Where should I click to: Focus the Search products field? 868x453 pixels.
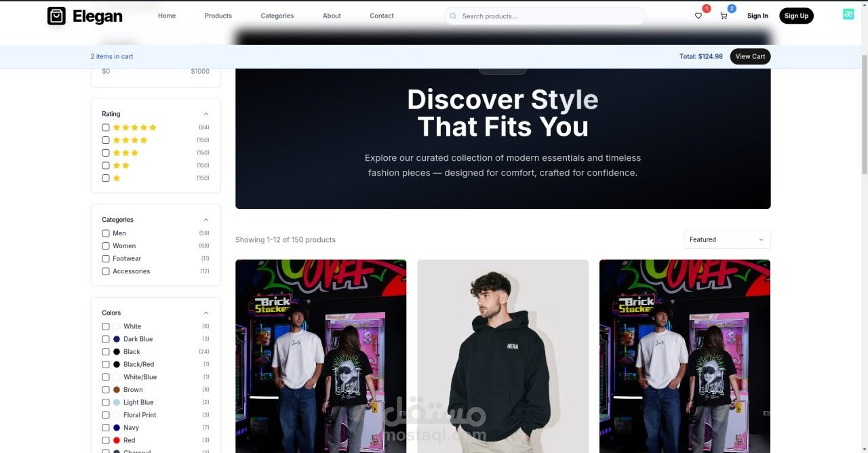click(545, 16)
